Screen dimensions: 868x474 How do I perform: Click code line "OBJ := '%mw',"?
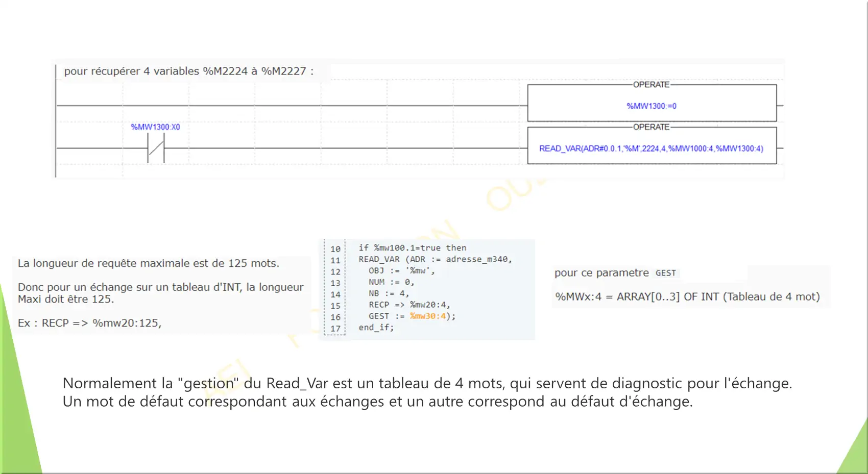402,271
